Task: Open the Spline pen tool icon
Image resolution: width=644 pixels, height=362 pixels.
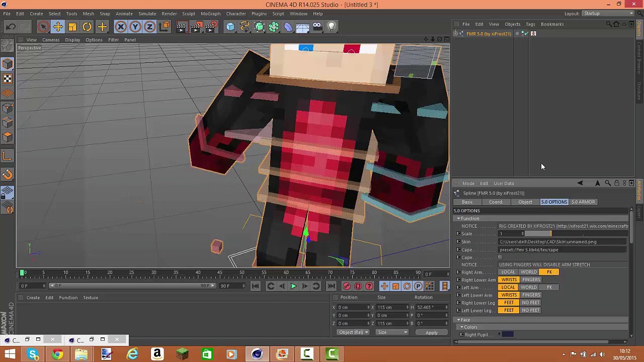Action: point(245,27)
